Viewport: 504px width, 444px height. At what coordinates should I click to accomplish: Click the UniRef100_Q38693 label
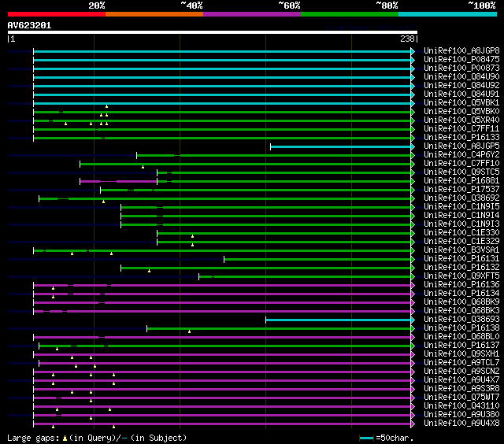coord(461,320)
